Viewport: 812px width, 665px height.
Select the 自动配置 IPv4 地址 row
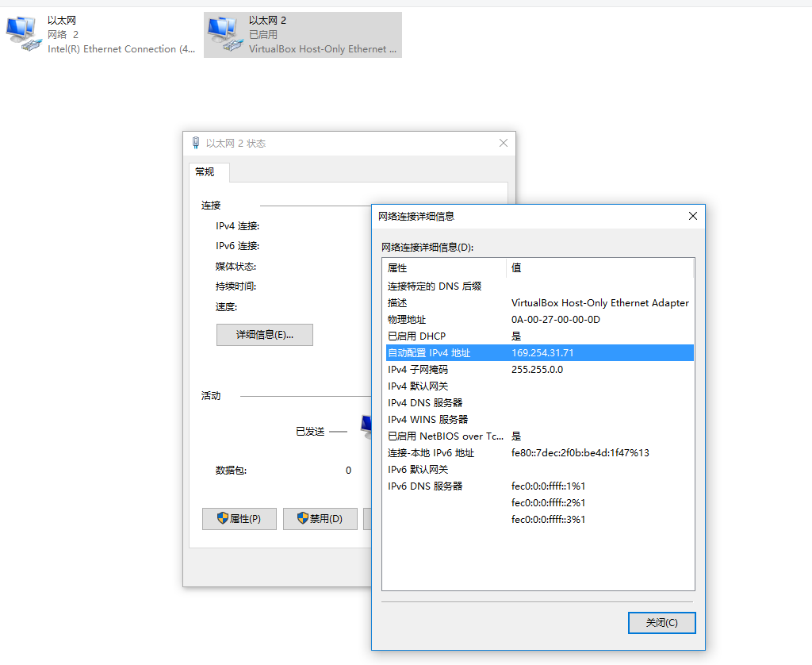[x=539, y=353]
